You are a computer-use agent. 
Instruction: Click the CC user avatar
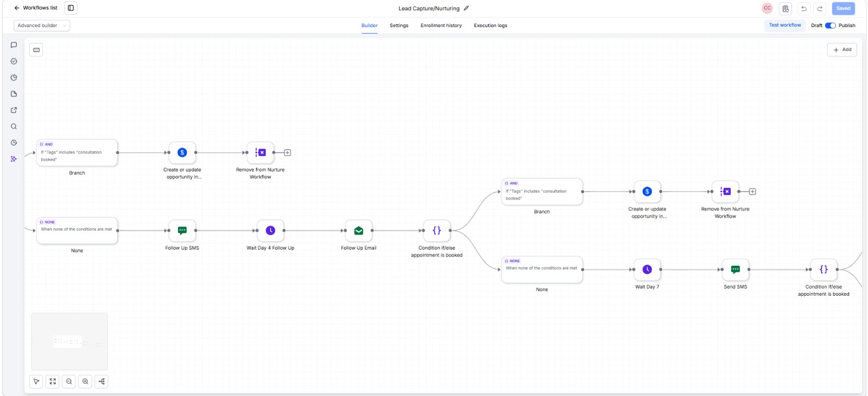[x=767, y=8]
